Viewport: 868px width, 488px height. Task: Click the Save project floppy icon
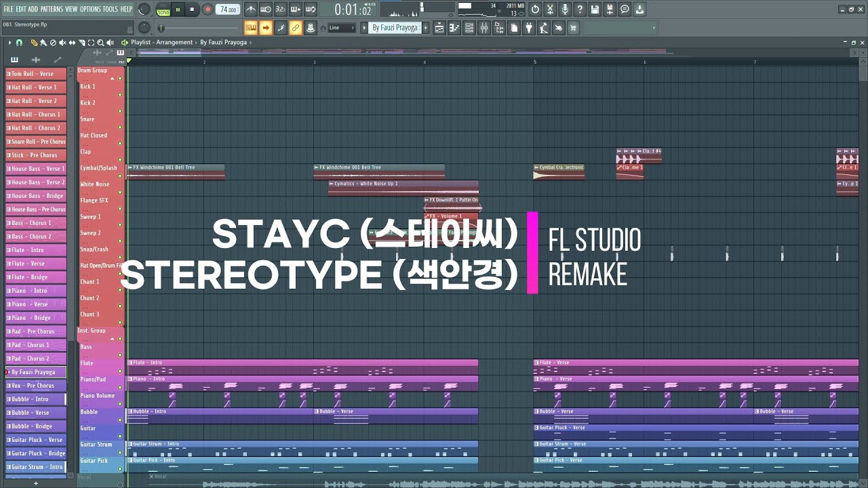(595, 9)
